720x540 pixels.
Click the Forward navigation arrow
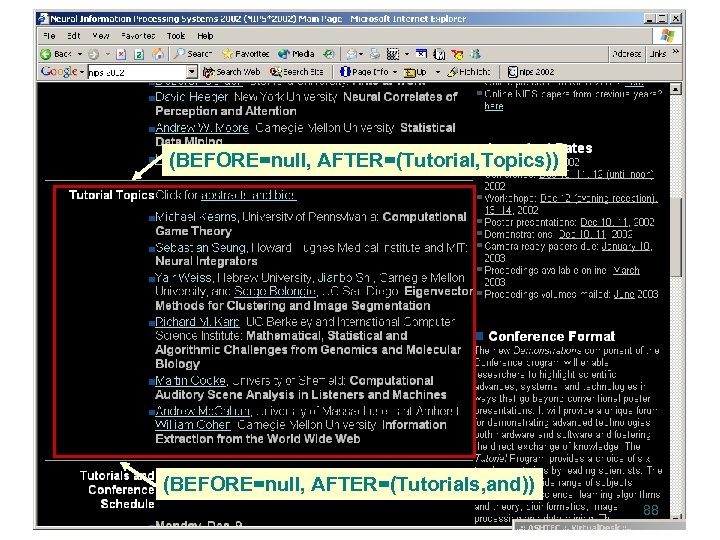(94, 54)
